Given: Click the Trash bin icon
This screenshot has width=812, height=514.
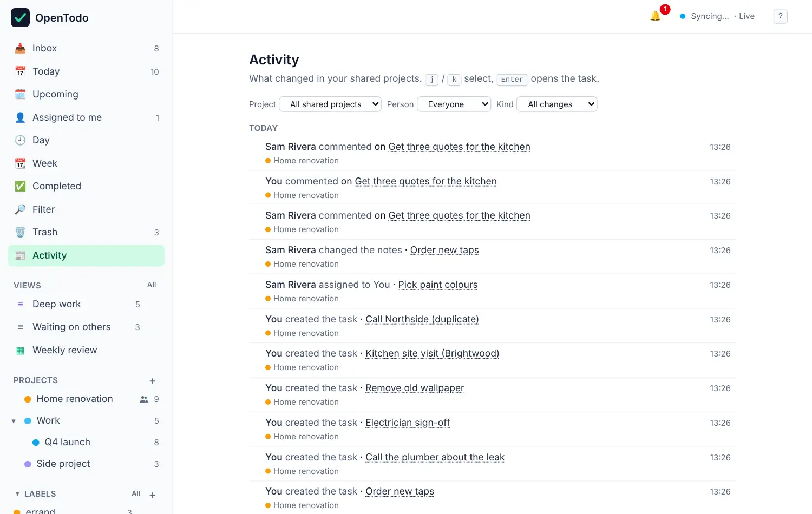Looking at the screenshot, I should coord(20,232).
